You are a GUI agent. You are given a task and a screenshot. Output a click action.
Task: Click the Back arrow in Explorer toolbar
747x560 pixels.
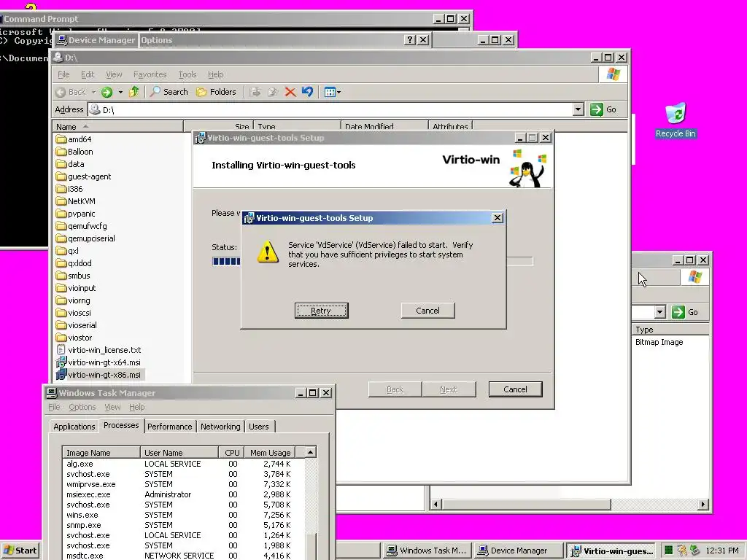[x=71, y=92]
